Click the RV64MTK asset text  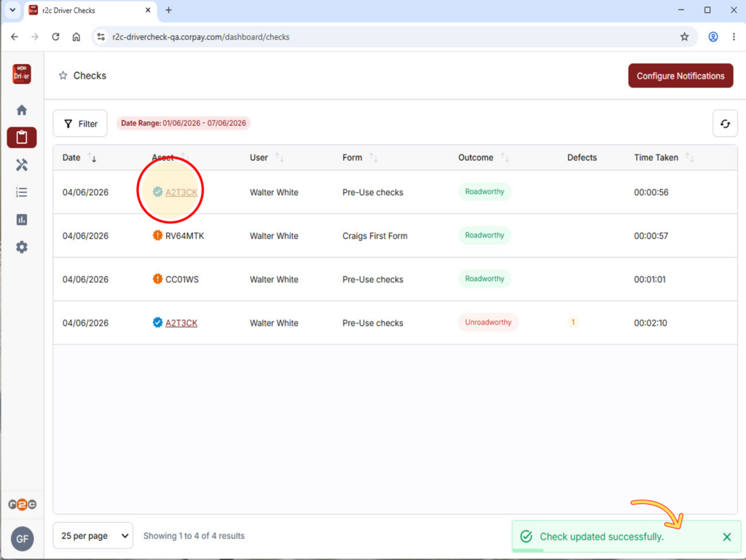coord(184,236)
